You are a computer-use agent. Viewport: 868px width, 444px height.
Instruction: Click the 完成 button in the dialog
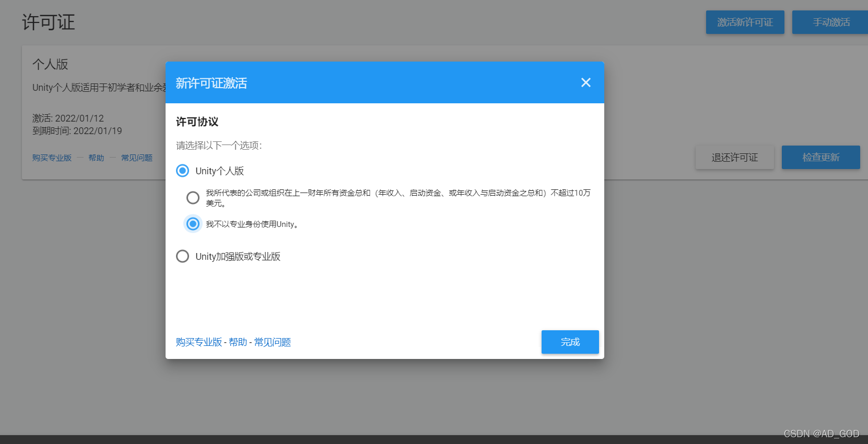click(x=570, y=342)
